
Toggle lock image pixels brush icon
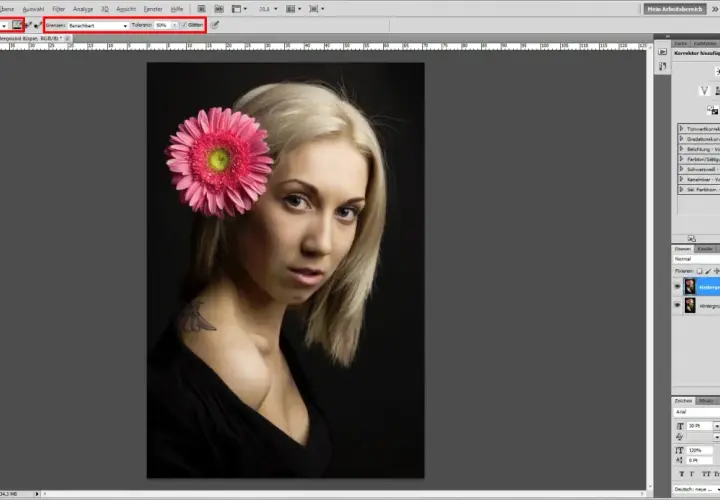tap(708, 271)
